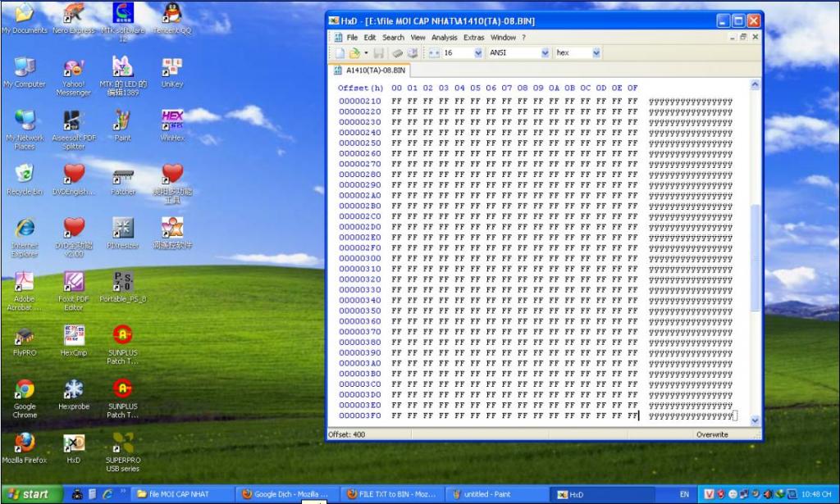The image size is (840, 504).
Task: Open My Documents desktop icon
Action: [24, 19]
